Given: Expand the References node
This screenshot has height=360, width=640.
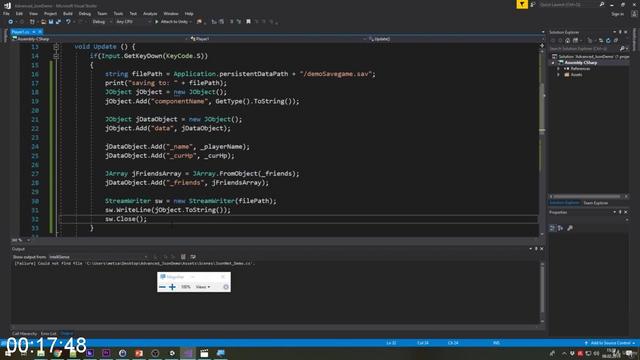Looking at the screenshot, I should point(558,69).
